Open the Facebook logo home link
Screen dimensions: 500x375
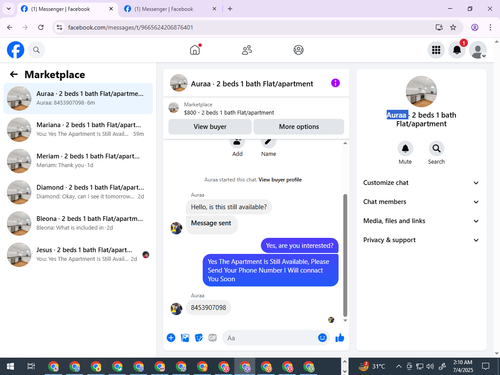click(x=15, y=50)
